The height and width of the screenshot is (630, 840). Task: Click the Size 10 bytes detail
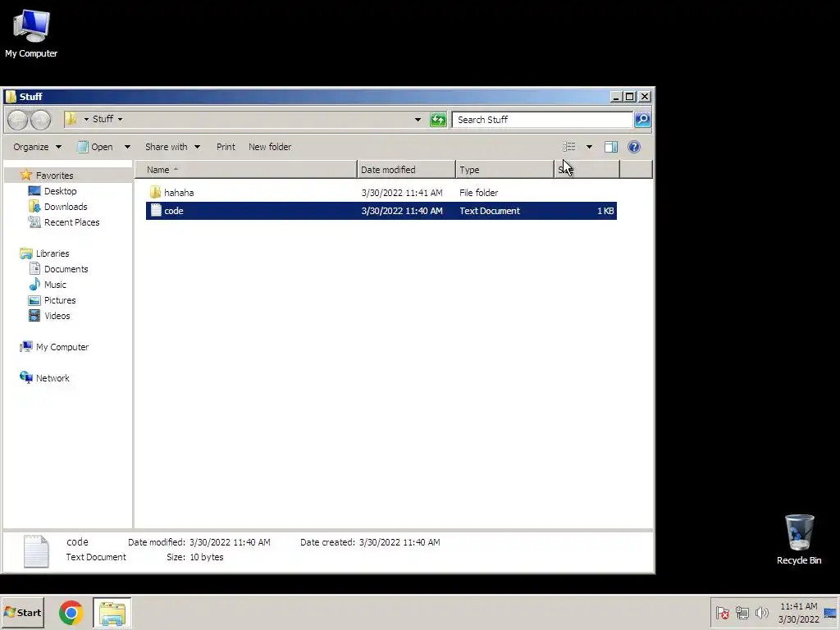(x=195, y=557)
